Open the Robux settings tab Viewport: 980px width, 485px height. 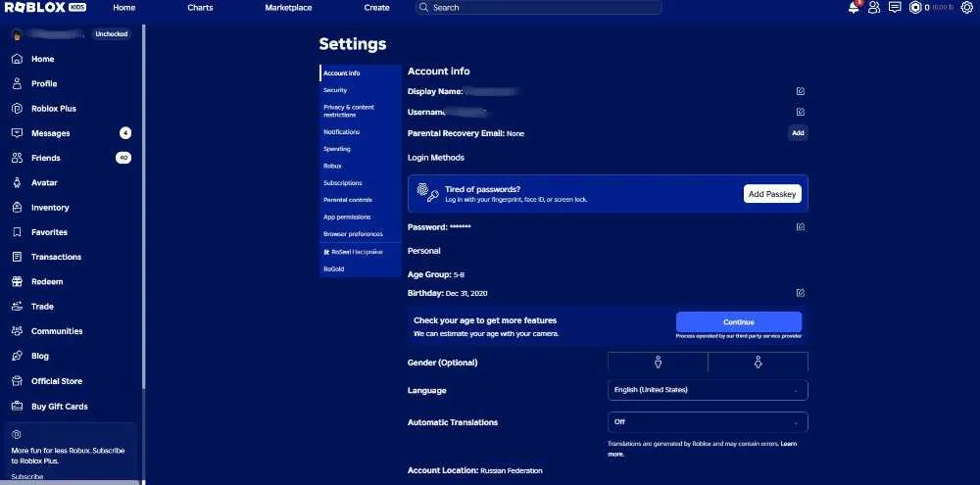coord(360,166)
